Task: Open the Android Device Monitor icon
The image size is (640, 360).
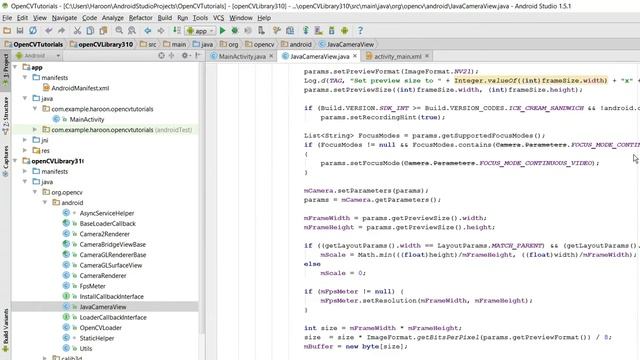Action: (344, 31)
